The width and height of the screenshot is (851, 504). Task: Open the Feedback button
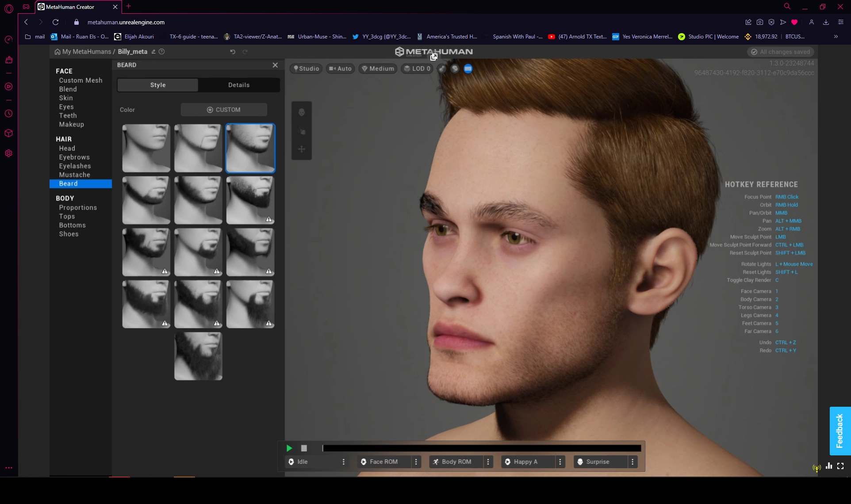coord(839,431)
